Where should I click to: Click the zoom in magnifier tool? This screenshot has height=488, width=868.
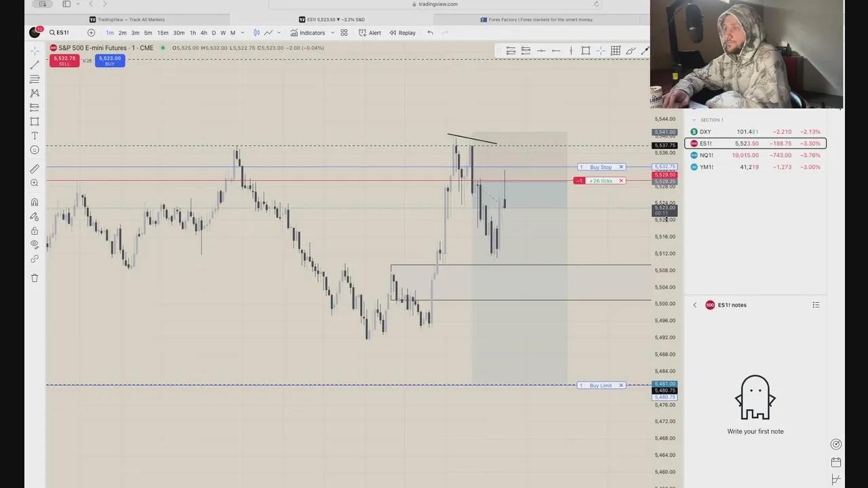(x=35, y=183)
